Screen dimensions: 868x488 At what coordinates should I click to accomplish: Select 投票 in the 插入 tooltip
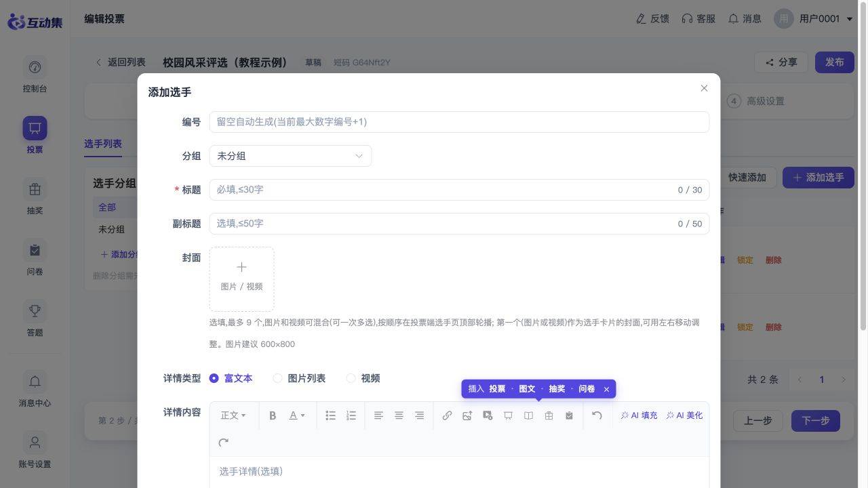point(497,389)
